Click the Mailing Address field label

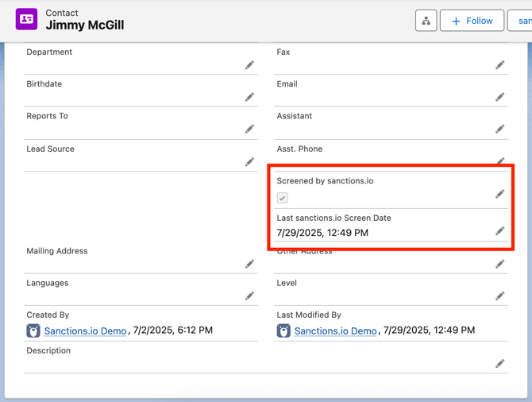click(57, 251)
